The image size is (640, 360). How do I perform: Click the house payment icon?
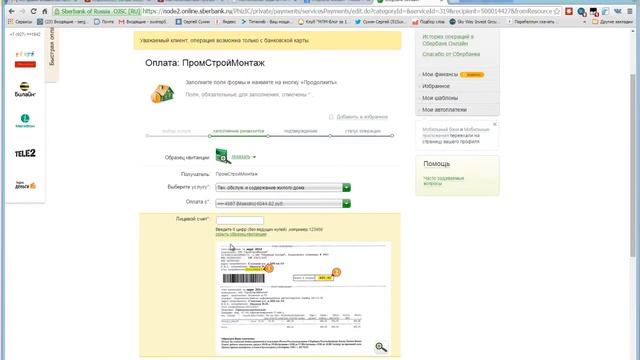[x=162, y=93]
